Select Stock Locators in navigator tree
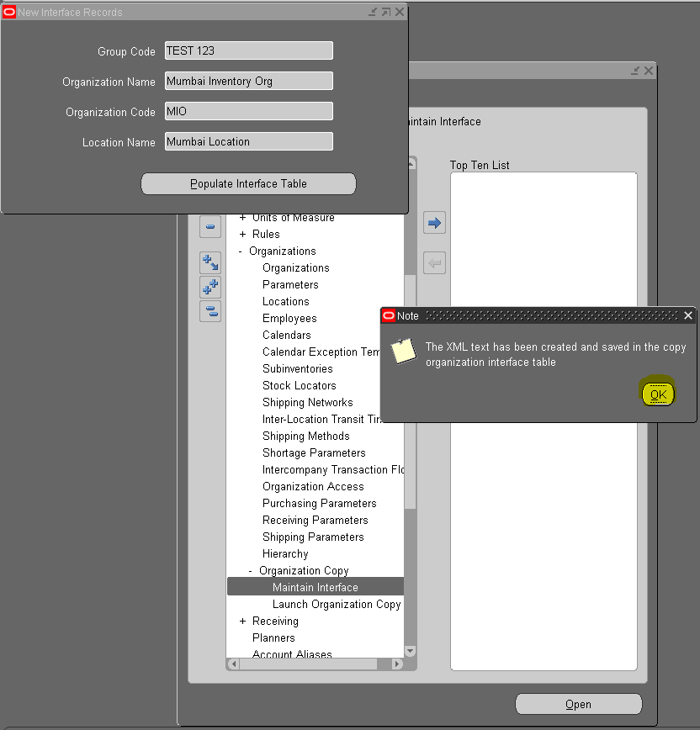 pyautogui.click(x=299, y=385)
